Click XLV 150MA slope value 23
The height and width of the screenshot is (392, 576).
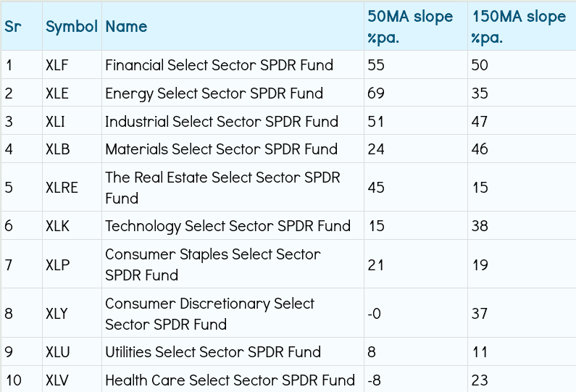479,380
